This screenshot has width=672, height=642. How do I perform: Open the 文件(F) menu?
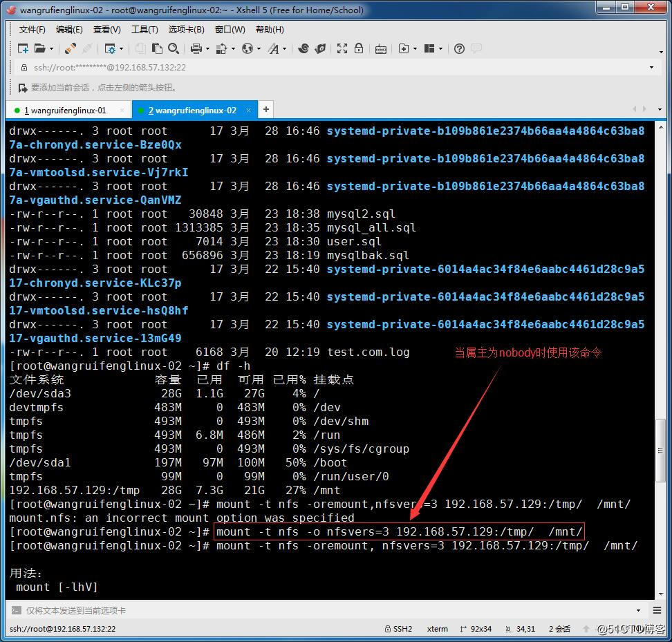(x=32, y=30)
